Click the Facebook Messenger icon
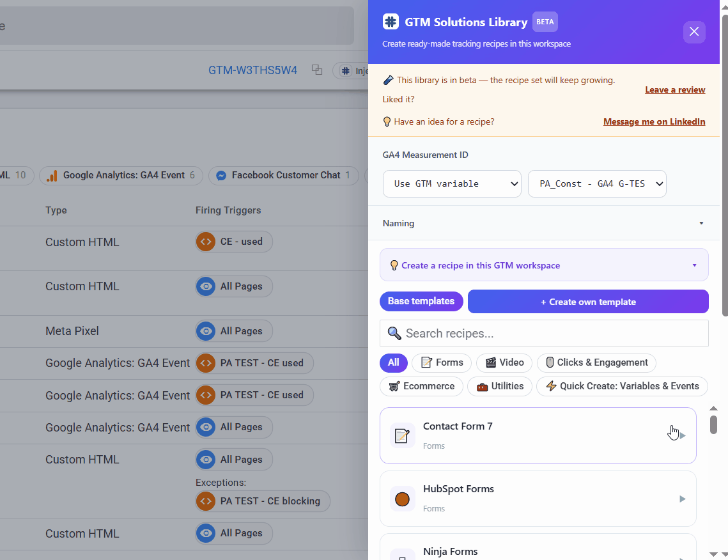Viewport: 728px width, 560px height. 221,176
